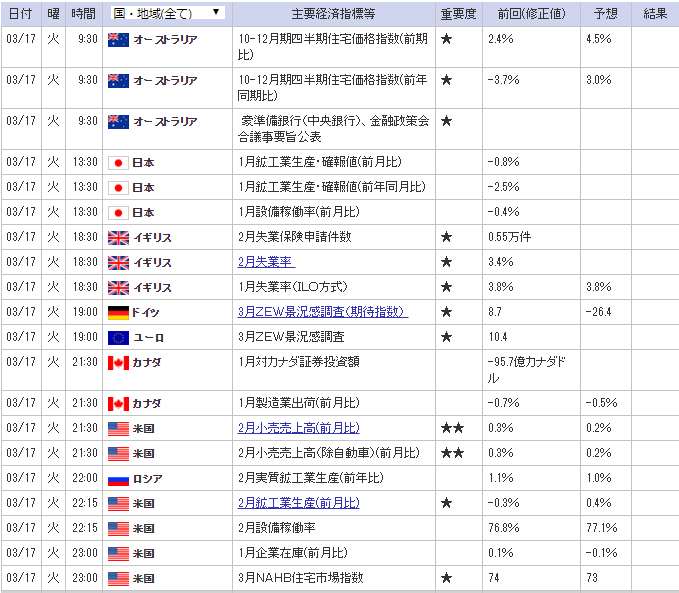Screen dimensions: 679x593
Task: Click the EU flag in the ユーロ row
Action: (x=118, y=338)
